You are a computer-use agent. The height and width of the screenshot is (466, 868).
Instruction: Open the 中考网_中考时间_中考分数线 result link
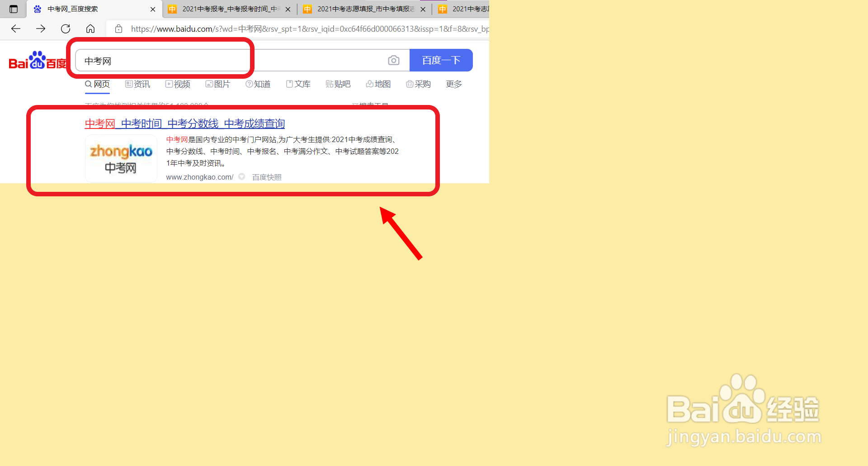click(185, 124)
